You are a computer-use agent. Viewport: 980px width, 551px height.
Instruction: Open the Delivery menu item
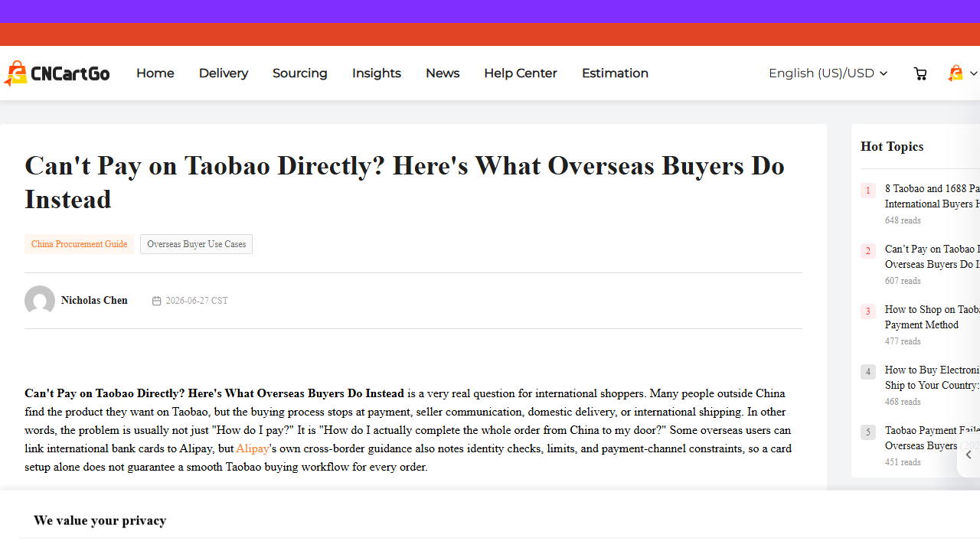coord(224,73)
